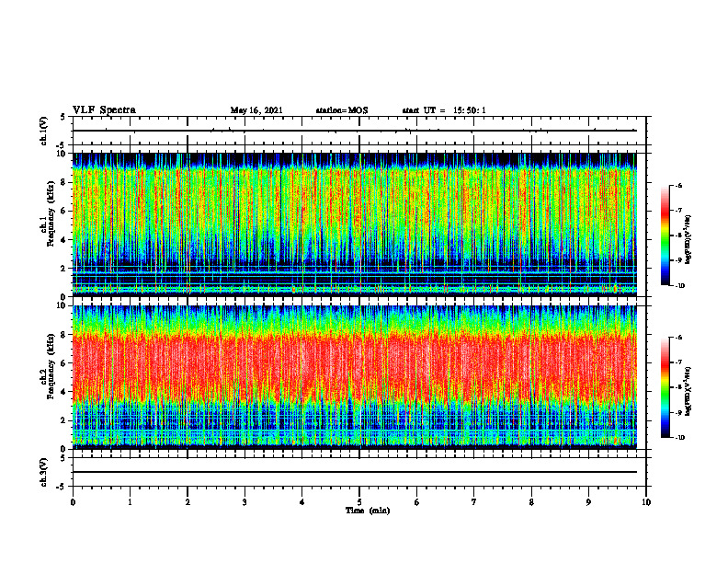
Task: Click the "-6" label on ch.1 color bar
Action: tap(678, 186)
